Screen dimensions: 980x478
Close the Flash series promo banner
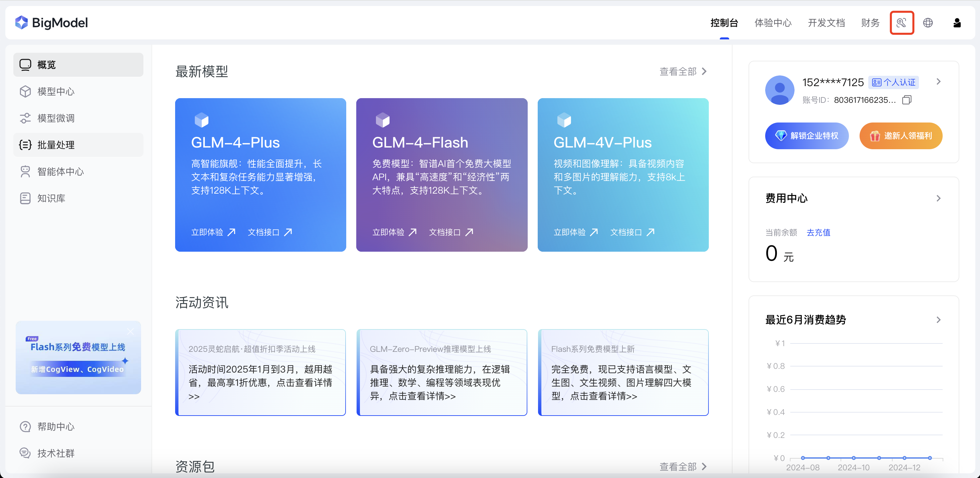(130, 331)
